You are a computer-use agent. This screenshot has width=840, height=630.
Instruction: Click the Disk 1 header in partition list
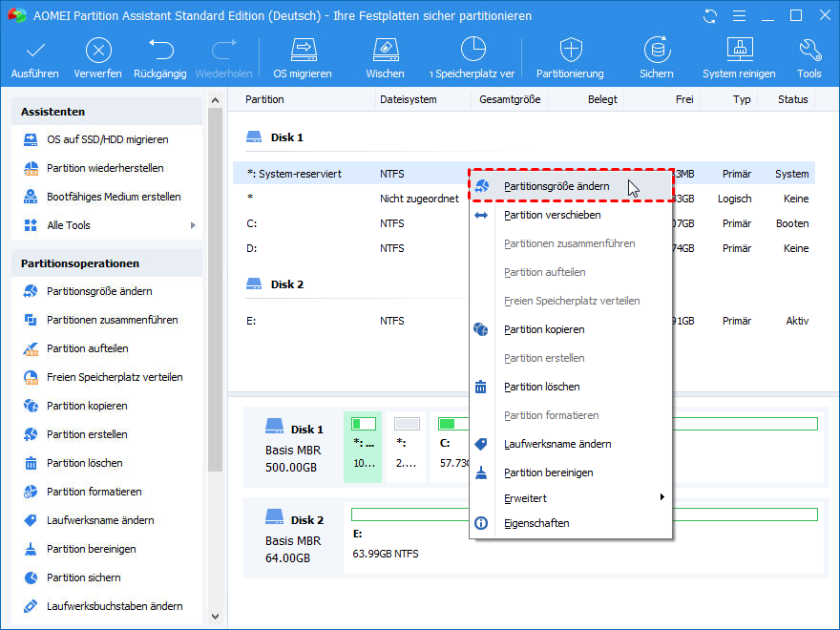275,137
